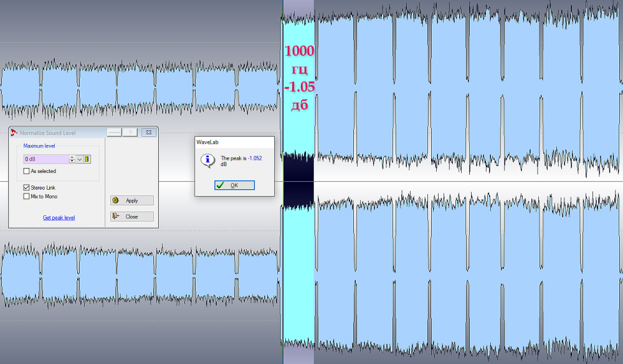This screenshot has height=364, width=623.
Task: Tick the Mix to Mono checkbox
Action: (x=26, y=197)
